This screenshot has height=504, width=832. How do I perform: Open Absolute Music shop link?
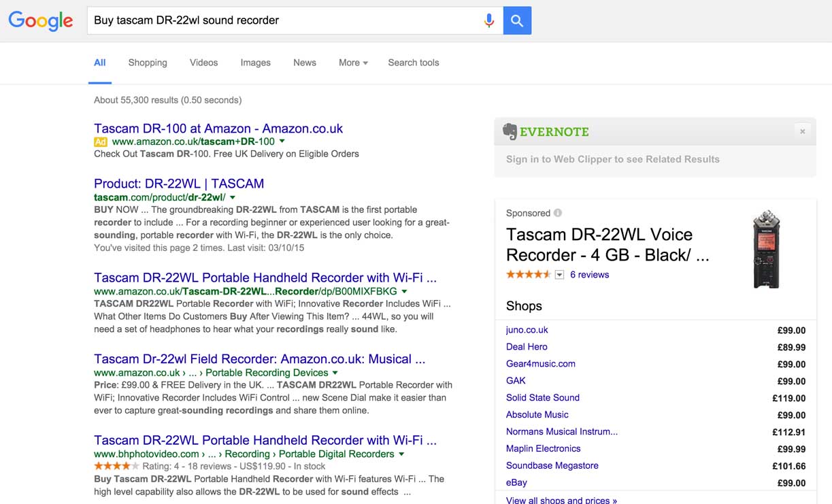[x=537, y=415]
